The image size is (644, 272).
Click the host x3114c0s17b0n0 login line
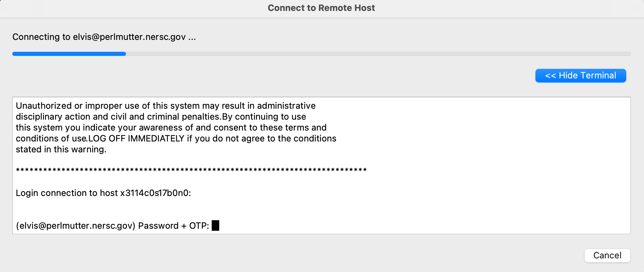pyautogui.click(x=104, y=193)
